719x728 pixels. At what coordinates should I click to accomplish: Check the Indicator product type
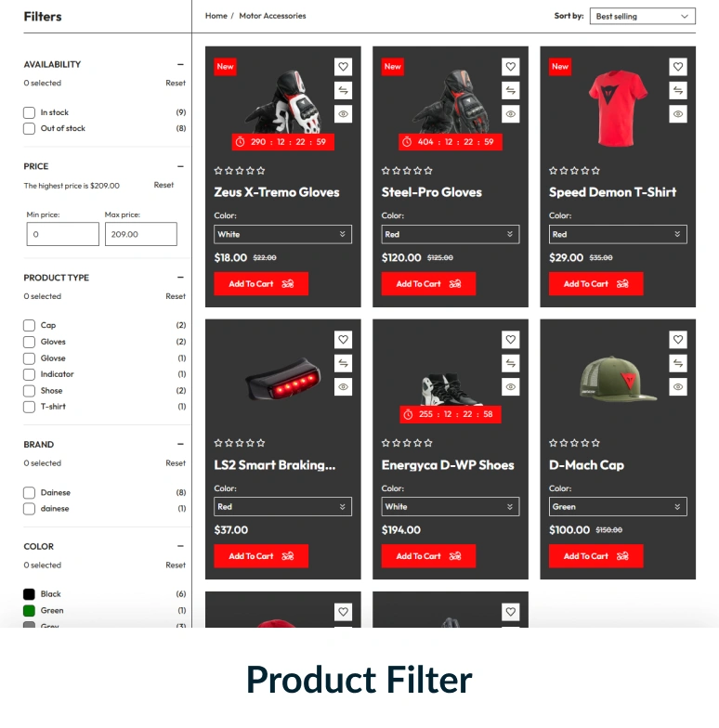(x=30, y=374)
